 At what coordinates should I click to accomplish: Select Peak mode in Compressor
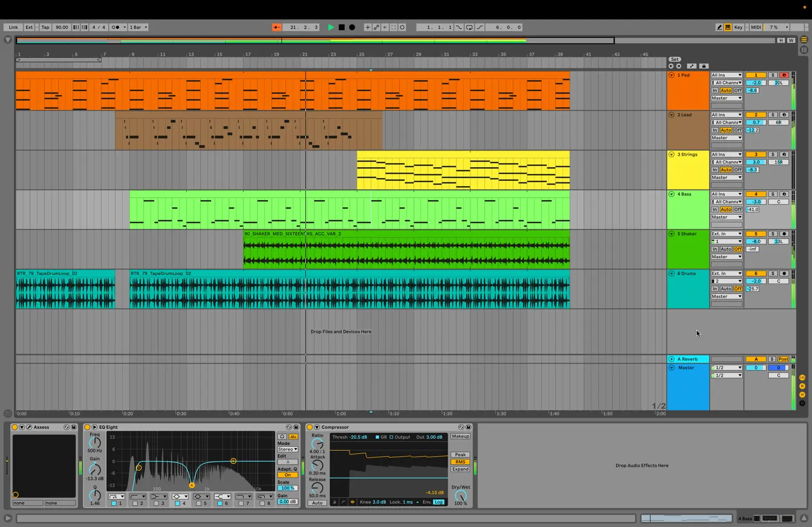pyautogui.click(x=460, y=454)
